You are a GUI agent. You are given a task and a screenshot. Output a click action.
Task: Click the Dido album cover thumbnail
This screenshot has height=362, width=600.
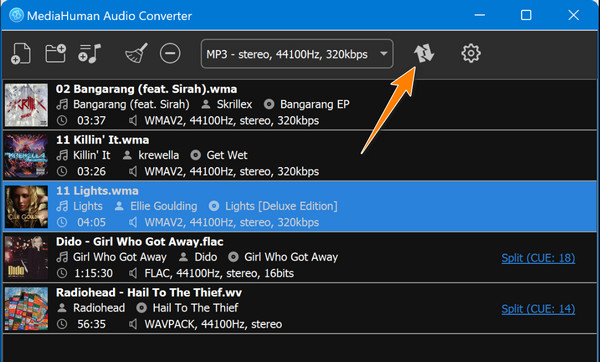tap(26, 258)
